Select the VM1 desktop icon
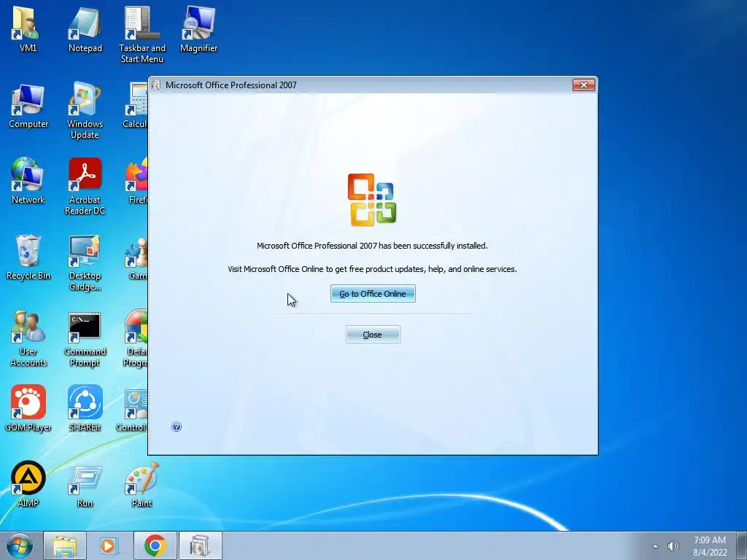 pyautogui.click(x=28, y=29)
